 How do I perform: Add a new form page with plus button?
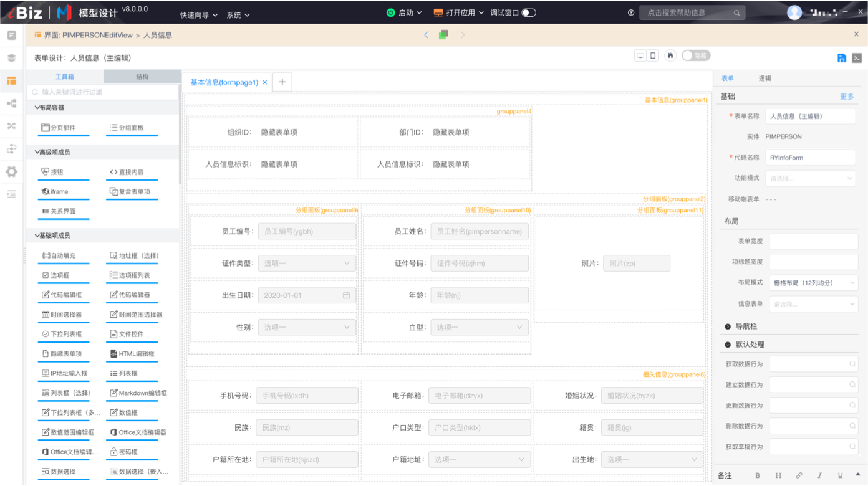pos(282,82)
